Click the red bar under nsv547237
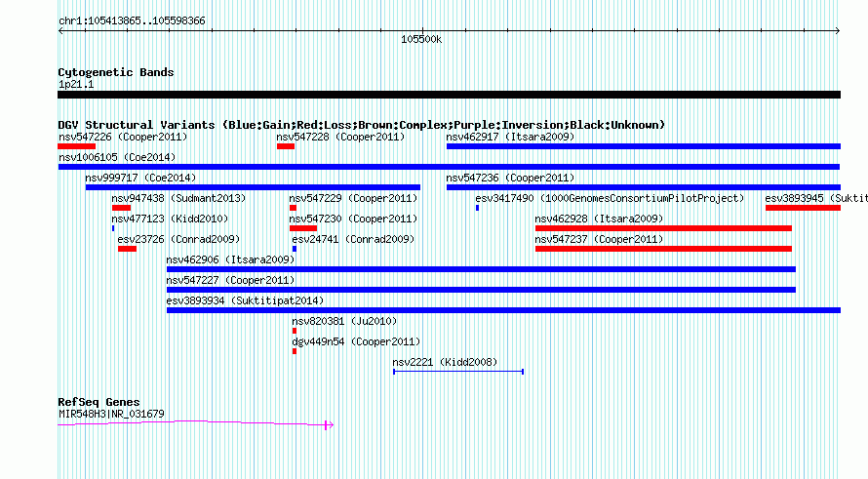The height and width of the screenshot is (479, 868). pyautogui.click(x=663, y=249)
